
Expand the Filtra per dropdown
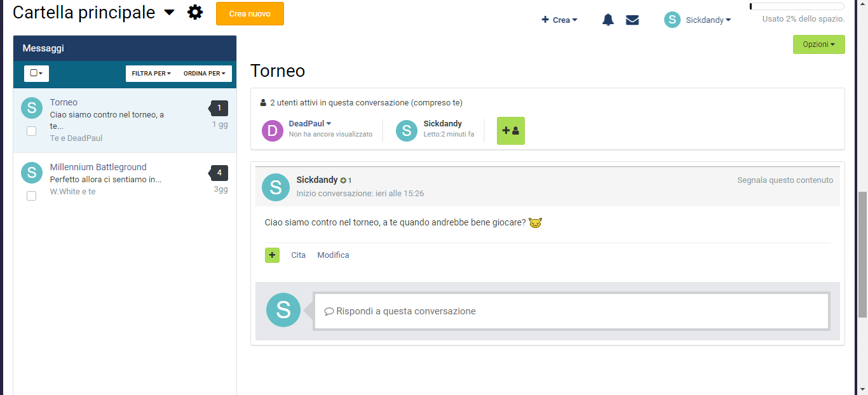click(151, 74)
